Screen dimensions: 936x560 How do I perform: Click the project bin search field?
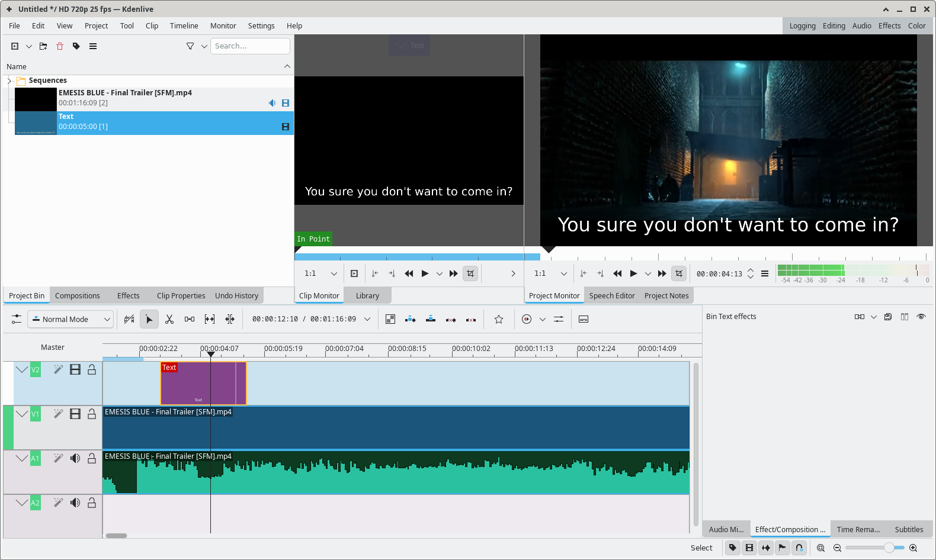click(x=250, y=46)
